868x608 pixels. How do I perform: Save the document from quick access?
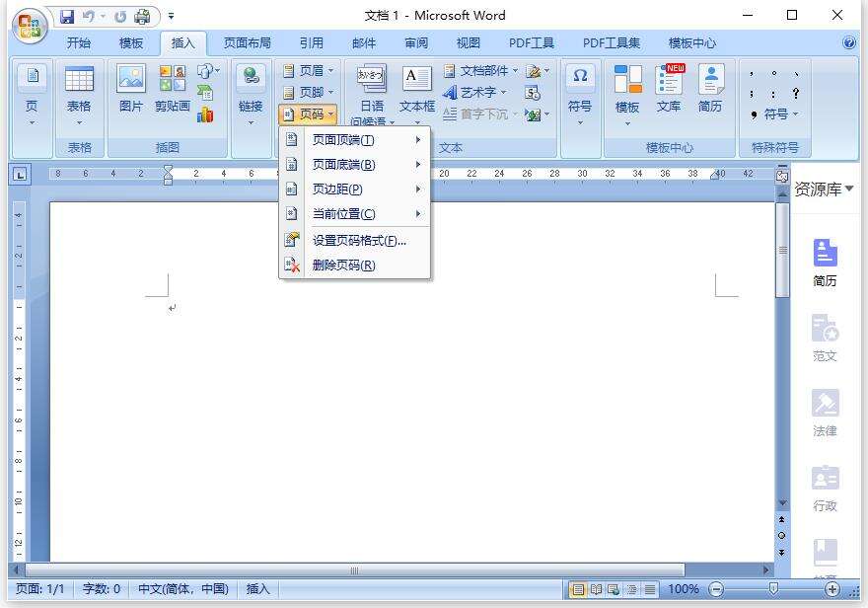point(67,17)
